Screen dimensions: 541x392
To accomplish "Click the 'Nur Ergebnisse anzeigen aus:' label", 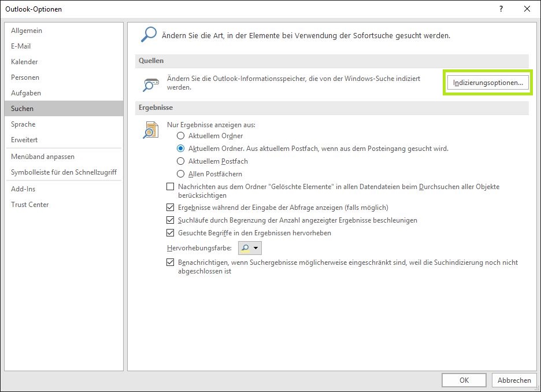I will click(211, 124).
